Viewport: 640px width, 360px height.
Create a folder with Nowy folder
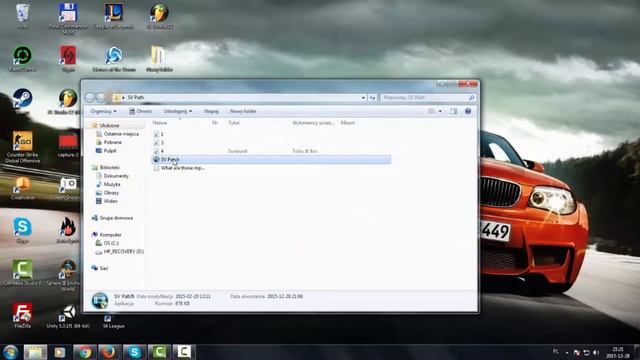[x=243, y=111]
